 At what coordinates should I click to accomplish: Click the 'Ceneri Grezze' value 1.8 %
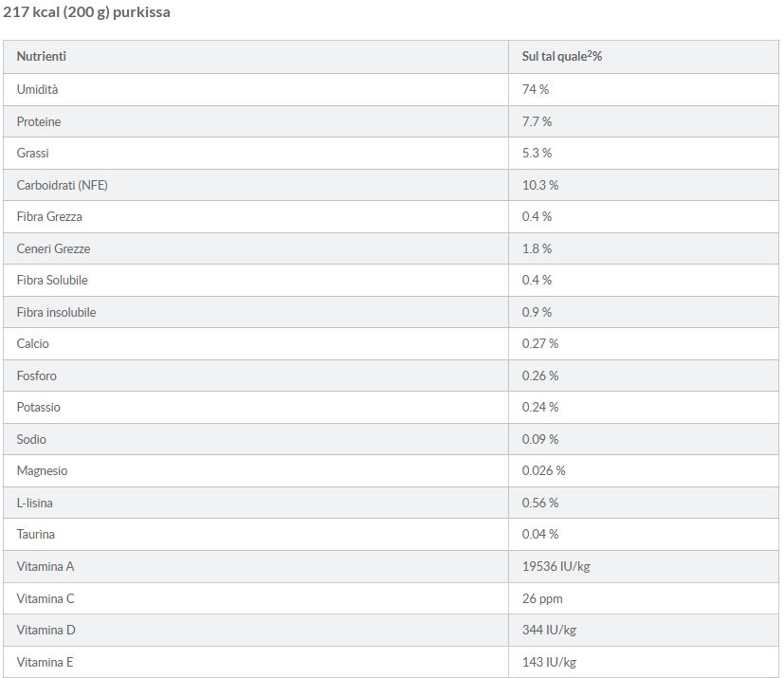[x=537, y=248]
